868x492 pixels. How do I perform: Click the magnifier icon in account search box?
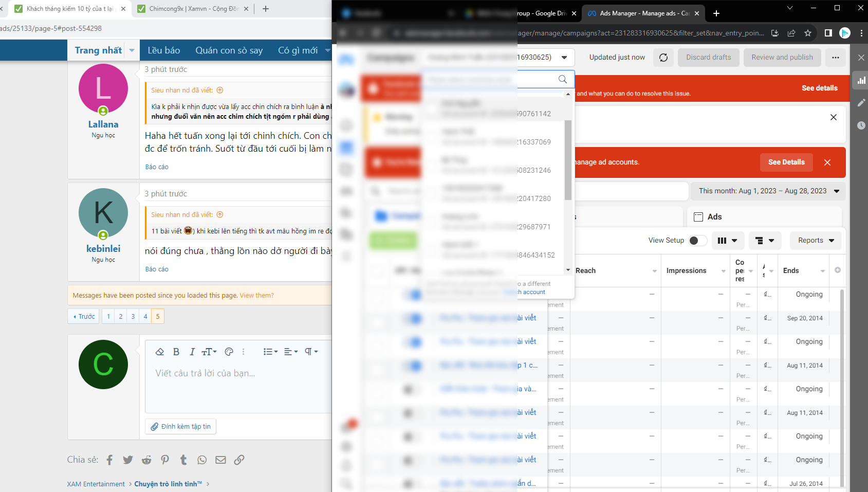[x=562, y=79]
